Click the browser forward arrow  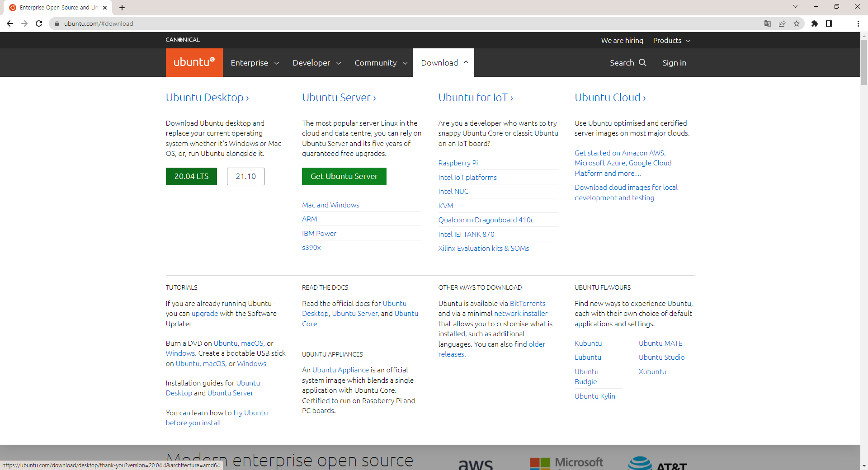pyautogui.click(x=24, y=23)
